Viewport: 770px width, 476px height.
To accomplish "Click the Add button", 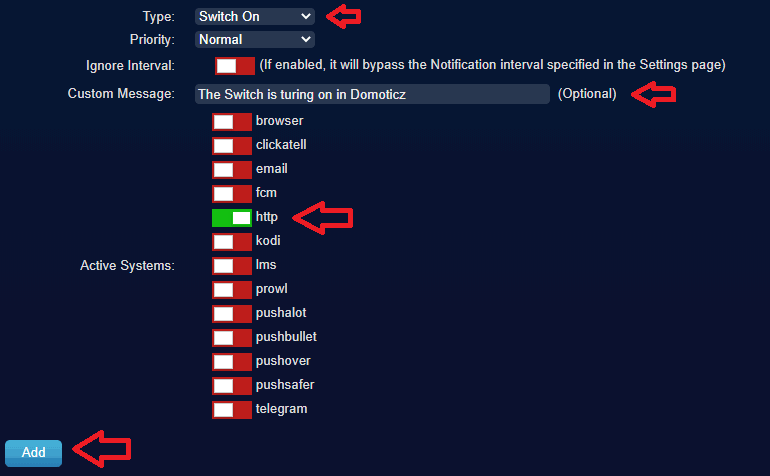I will [x=33, y=453].
